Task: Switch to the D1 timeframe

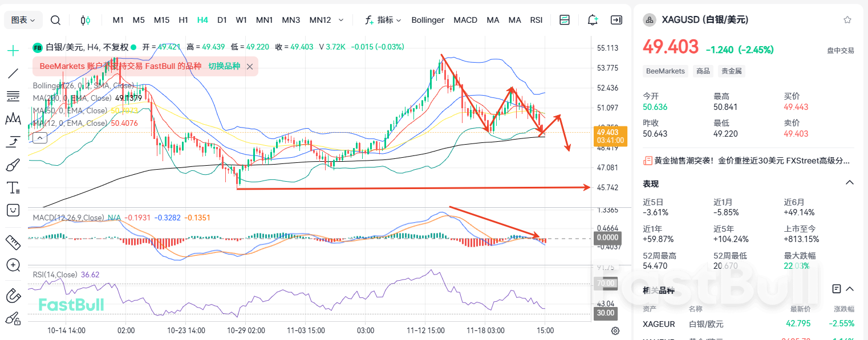Action: [222, 20]
